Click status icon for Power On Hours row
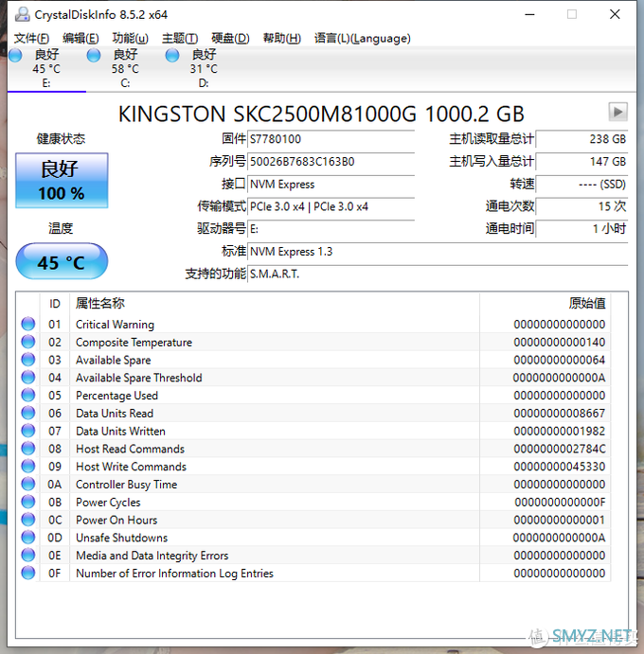The width and height of the screenshot is (644, 654). [28, 520]
